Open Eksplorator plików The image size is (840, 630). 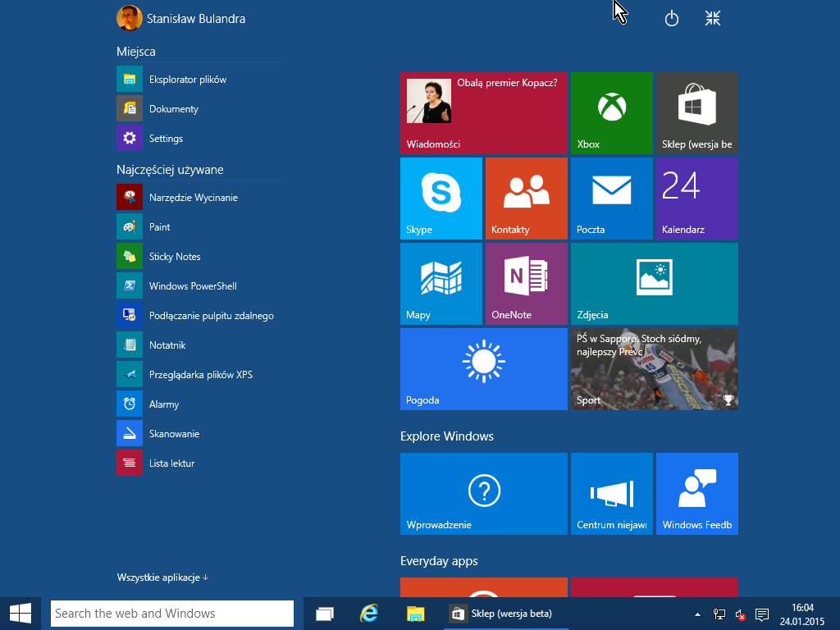click(x=187, y=80)
